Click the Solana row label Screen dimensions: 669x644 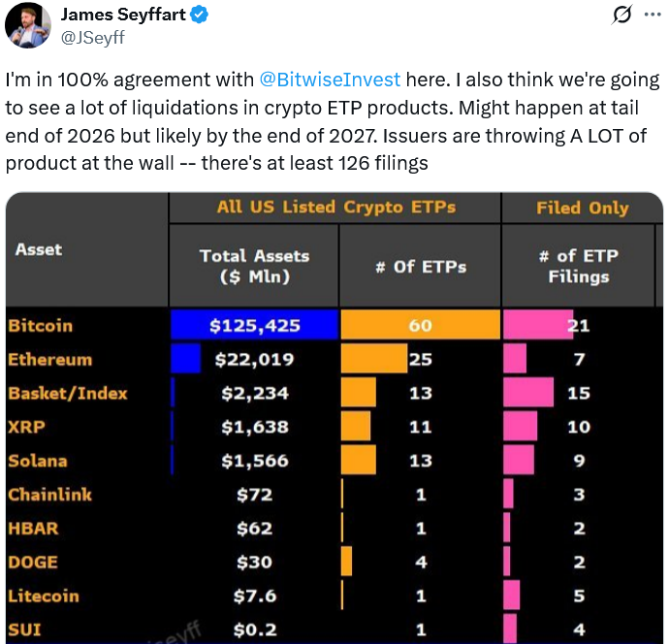38,461
